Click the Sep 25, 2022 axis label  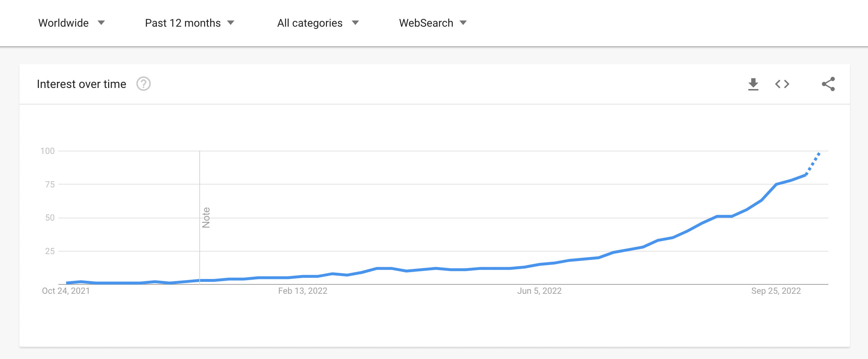(x=776, y=291)
